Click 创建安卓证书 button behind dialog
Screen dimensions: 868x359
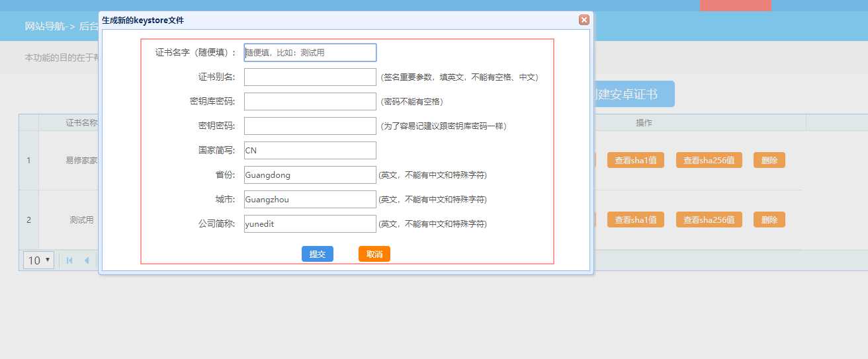point(634,94)
